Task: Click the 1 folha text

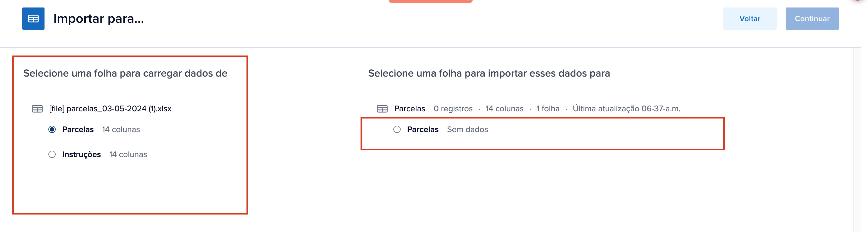Action: [548, 109]
